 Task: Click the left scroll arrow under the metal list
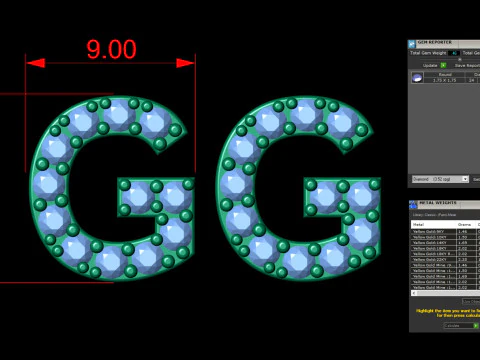click(x=414, y=293)
